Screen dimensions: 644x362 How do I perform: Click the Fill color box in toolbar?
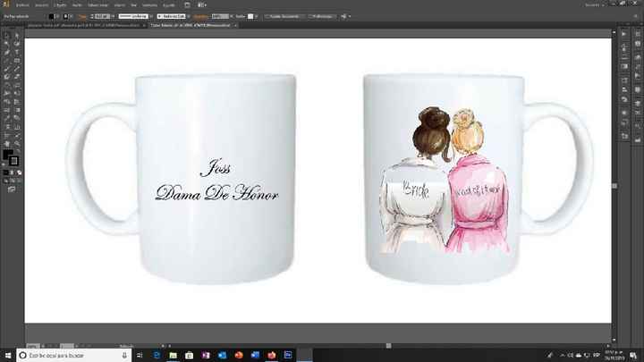(x=7, y=155)
